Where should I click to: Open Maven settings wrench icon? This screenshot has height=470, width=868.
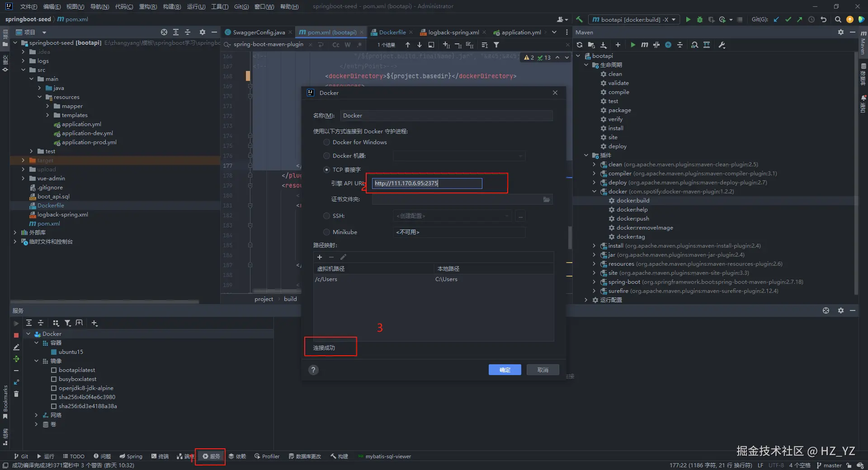tap(722, 45)
